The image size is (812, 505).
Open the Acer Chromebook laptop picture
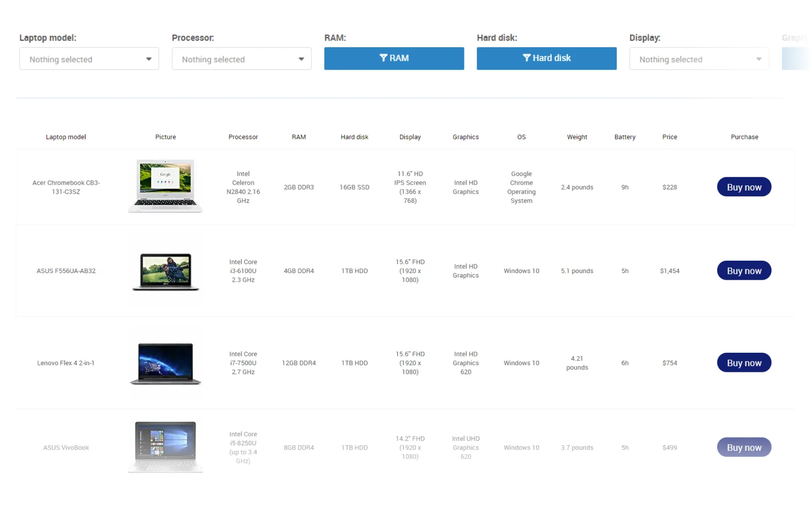click(x=166, y=186)
